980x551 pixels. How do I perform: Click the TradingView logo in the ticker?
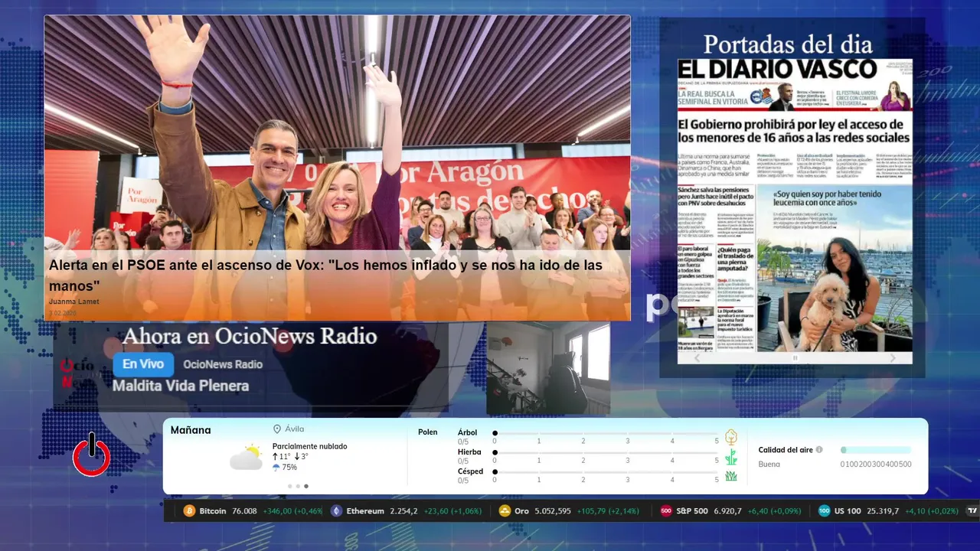(x=973, y=510)
